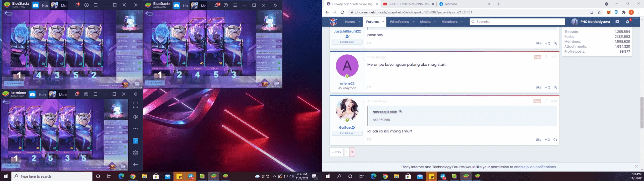Expand side toolbar of second BlueStacks window

[x=275, y=5]
